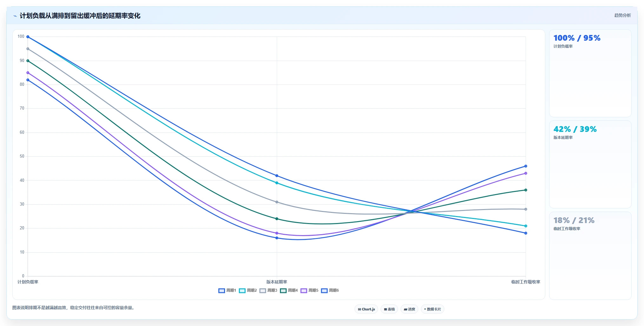
Task: Click green data point at 36 on 临时工作吸收率
Action: (x=526, y=190)
